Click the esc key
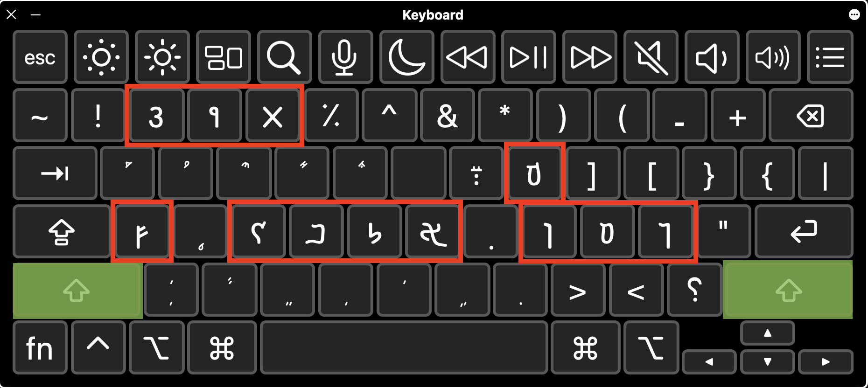 [40, 57]
